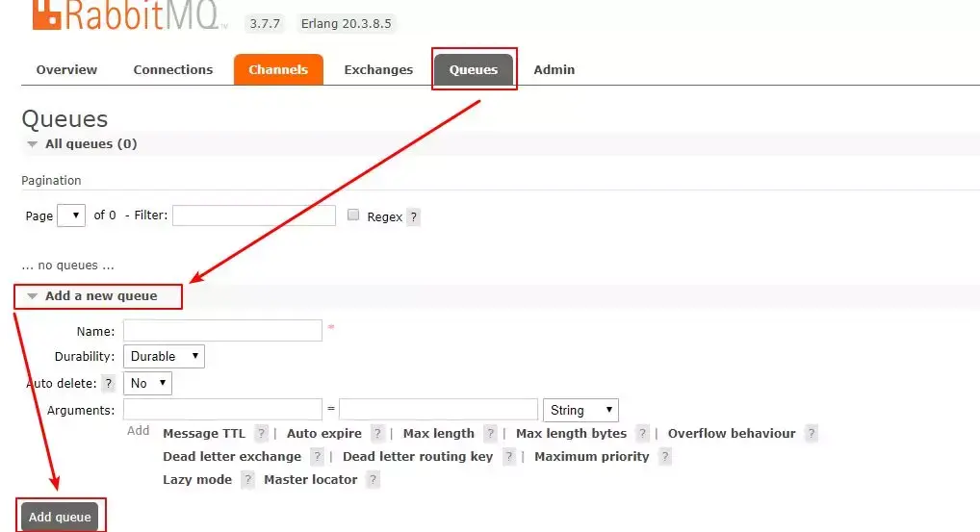Focus the Arguments value input field
Screen dimensions: 980x532
438,410
